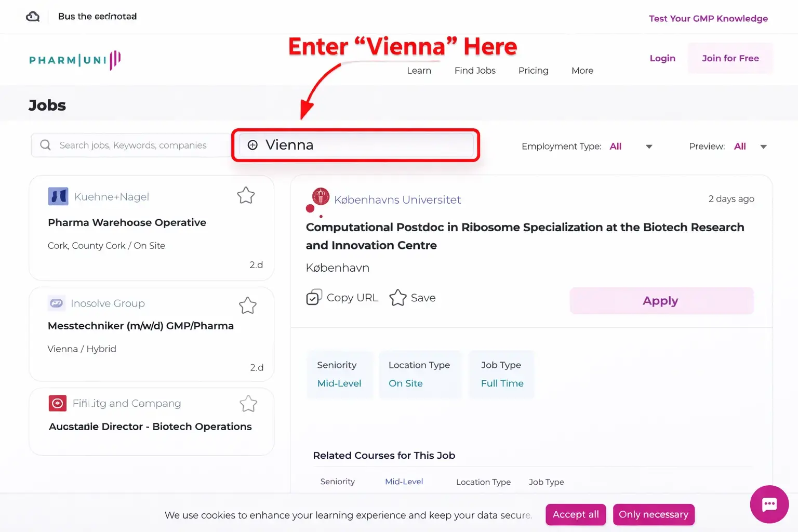Open the chat support bubble

769,504
